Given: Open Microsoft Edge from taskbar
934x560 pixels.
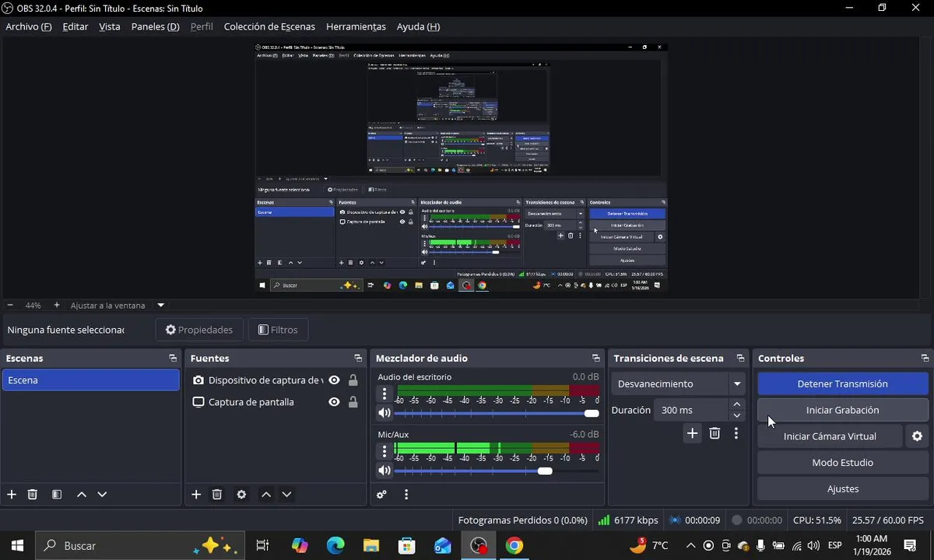Looking at the screenshot, I should click(x=335, y=546).
